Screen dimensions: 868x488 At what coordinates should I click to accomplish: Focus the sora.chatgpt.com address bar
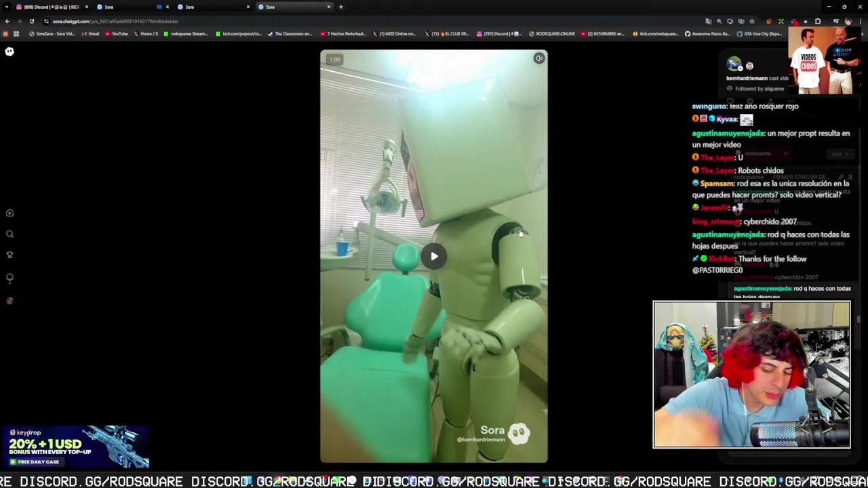pyautogui.click(x=373, y=21)
